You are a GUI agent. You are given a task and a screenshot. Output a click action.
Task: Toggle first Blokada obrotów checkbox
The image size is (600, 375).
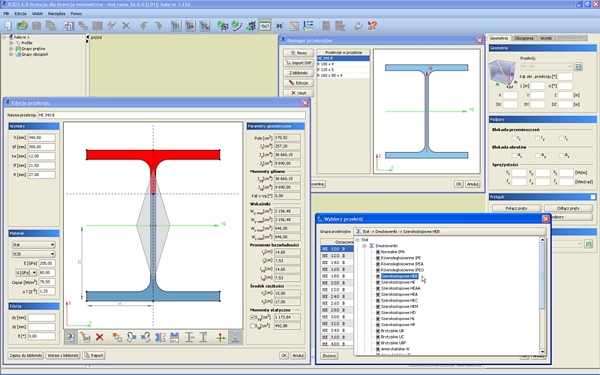(x=514, y=155)
